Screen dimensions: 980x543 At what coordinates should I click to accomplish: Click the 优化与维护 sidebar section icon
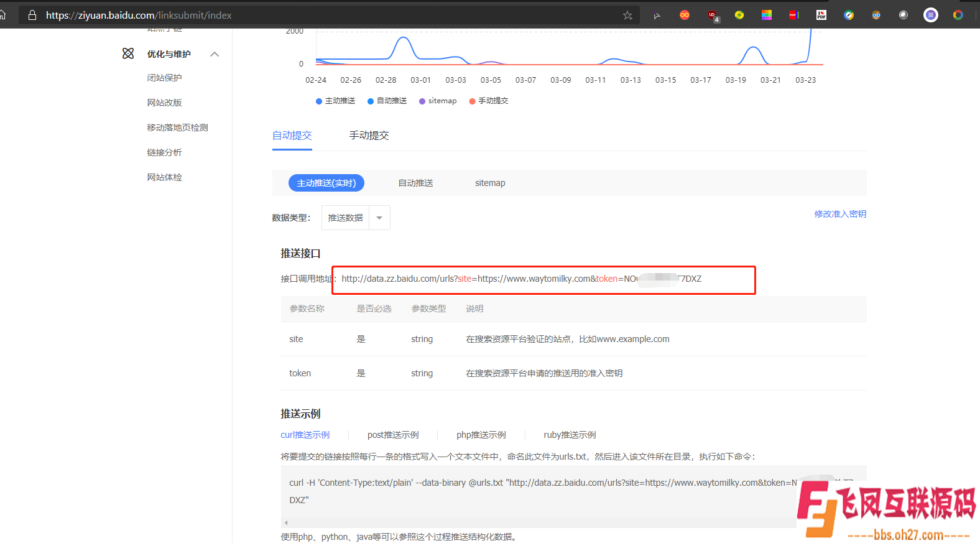(x=128, y=53)
